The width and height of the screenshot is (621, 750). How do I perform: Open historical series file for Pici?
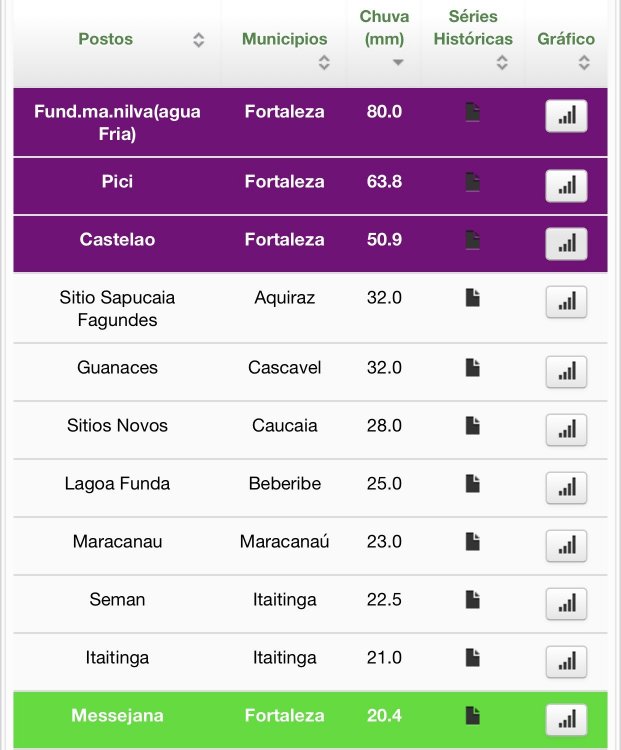[473, 182]
